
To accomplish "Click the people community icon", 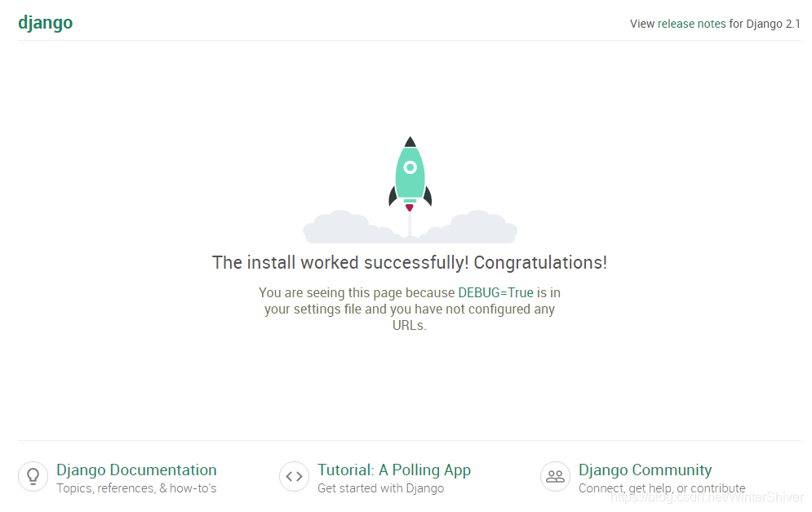I will point(555,476).
